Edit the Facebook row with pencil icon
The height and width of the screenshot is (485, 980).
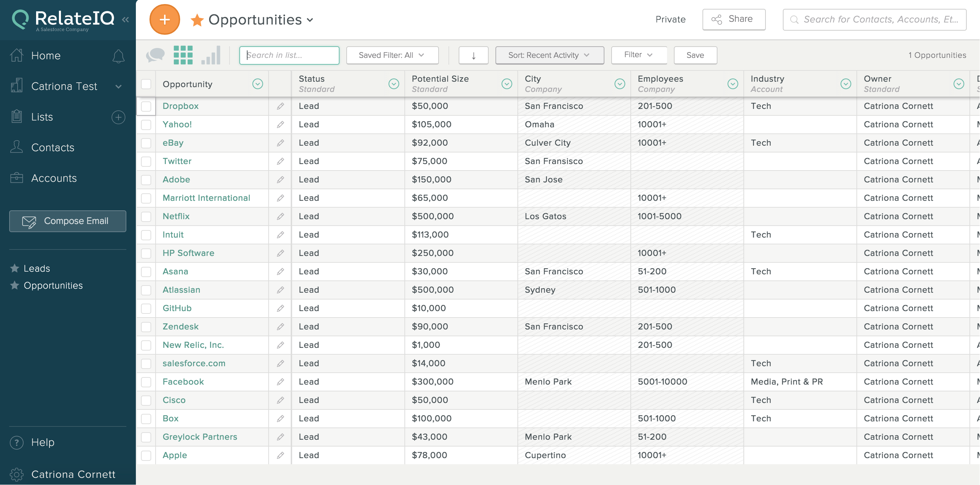pos(280,382)
